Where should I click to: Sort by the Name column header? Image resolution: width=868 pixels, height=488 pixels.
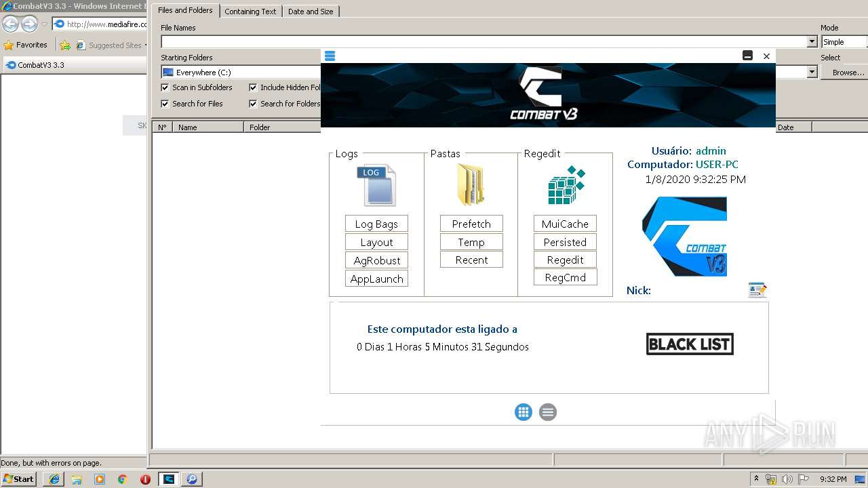pos(208,127)
